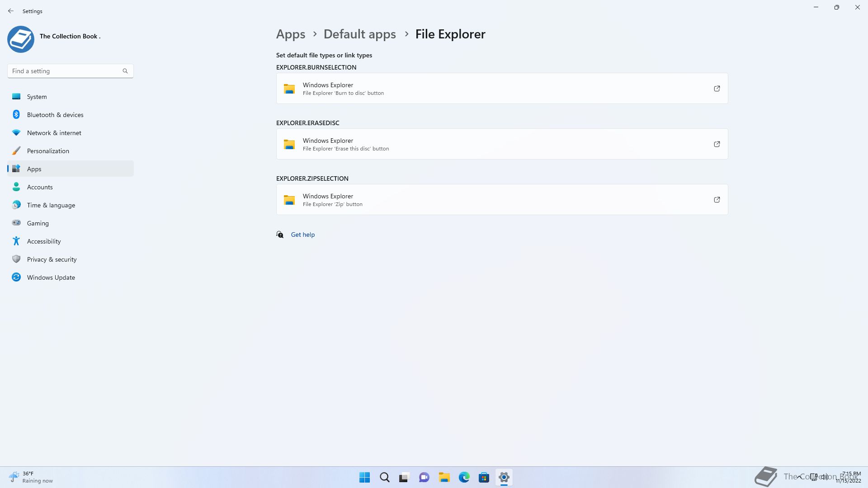
Task: Click the globe clock icon for Time & language
Action: [x=16, y=205]
